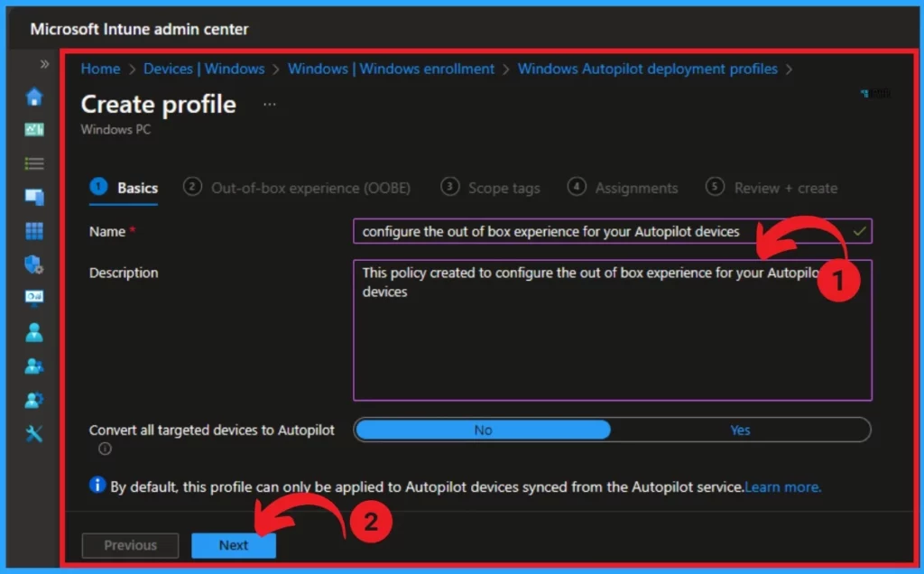Viewport: 924px width, 574px height.
Task: Set Convert all targeted devices to Yes
Action: tap(740, 430)
